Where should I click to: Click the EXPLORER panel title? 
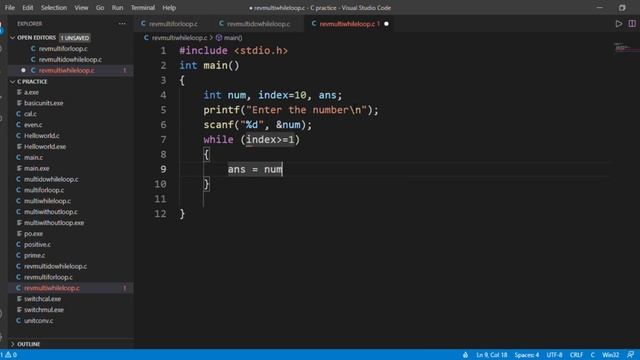pyautogui.click(x=29, y=24)
